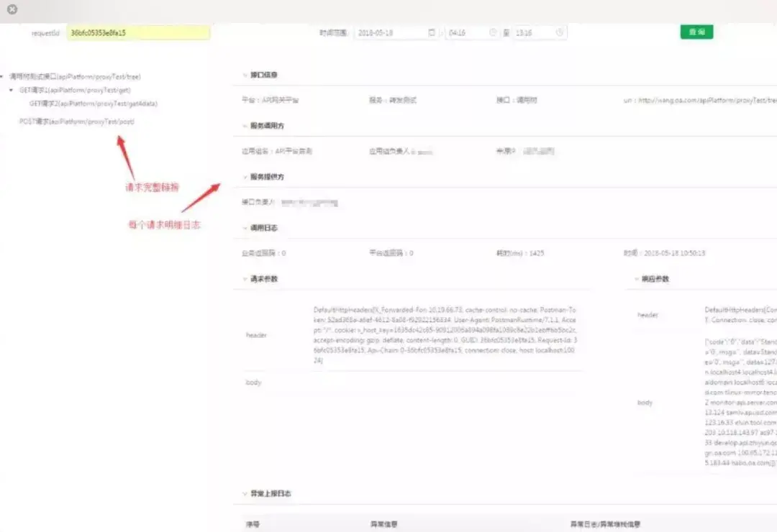777x532 pixels.
Task: Click the requestId label
Action: [45, 33]
